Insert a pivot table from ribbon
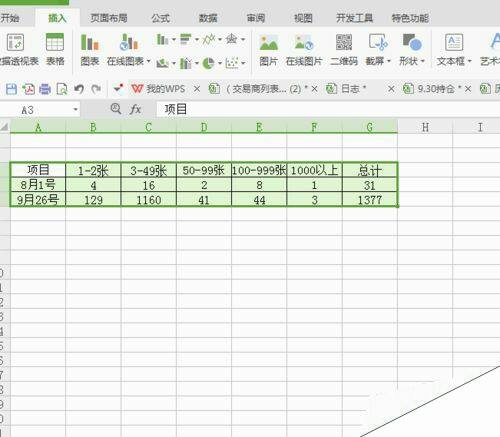500x437 pixels. tap(17, 49)
